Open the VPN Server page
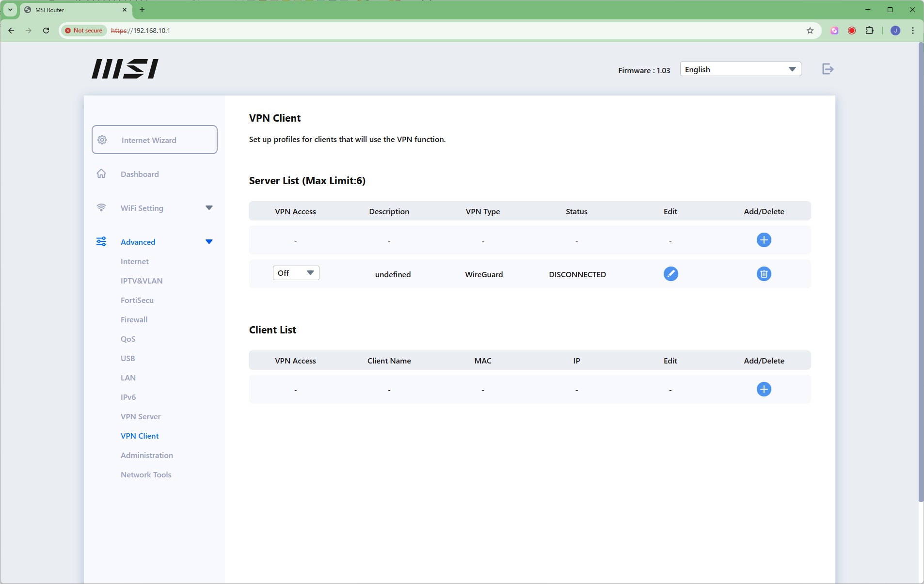The height and width of the screenshot is (584, 924). pyautogui.click(x=141, y=416)
